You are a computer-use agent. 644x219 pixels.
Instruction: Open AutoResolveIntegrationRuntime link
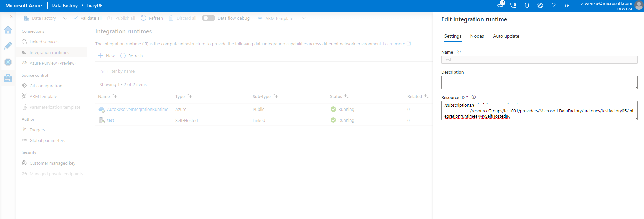(138, 109)
